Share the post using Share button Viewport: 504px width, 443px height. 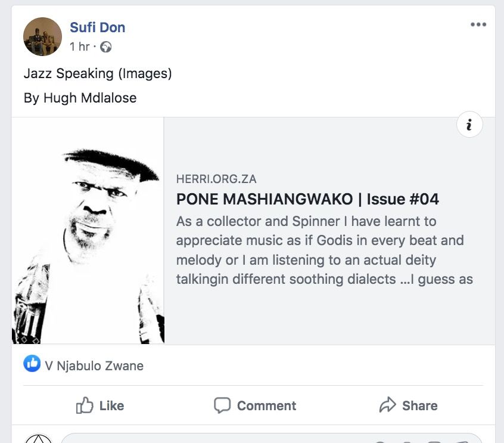408,405
